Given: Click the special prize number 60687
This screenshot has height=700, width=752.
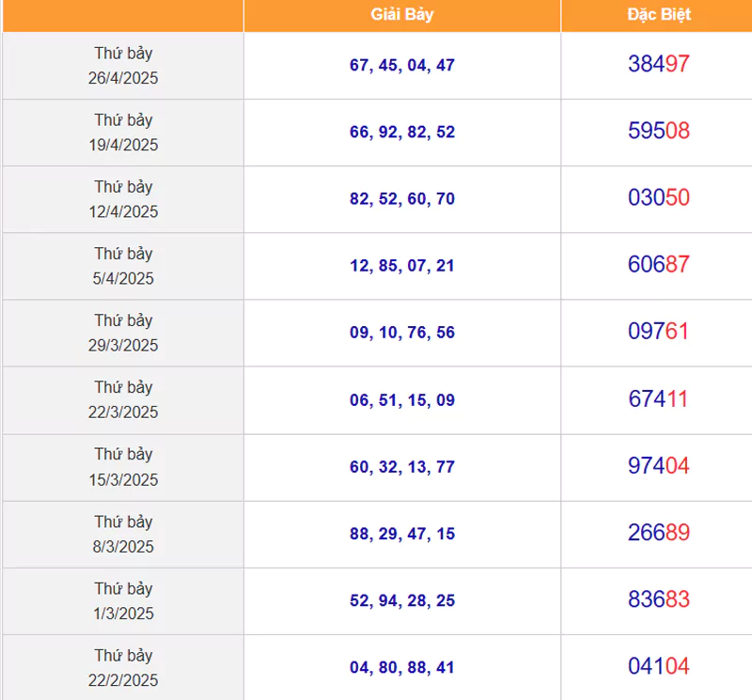Looking at the screenshot, I should [x=659, y=264].
